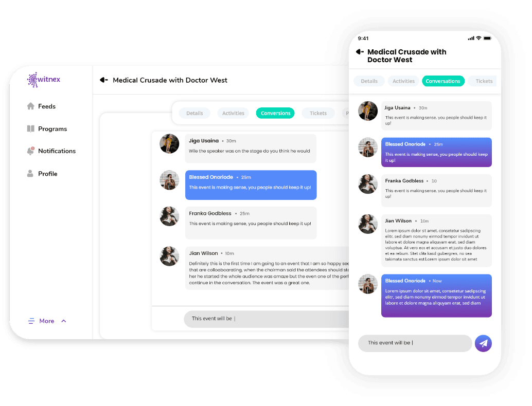Screen dimensions: 532x406
Task: Focus the mobile message input field
Action: (415, 343)
